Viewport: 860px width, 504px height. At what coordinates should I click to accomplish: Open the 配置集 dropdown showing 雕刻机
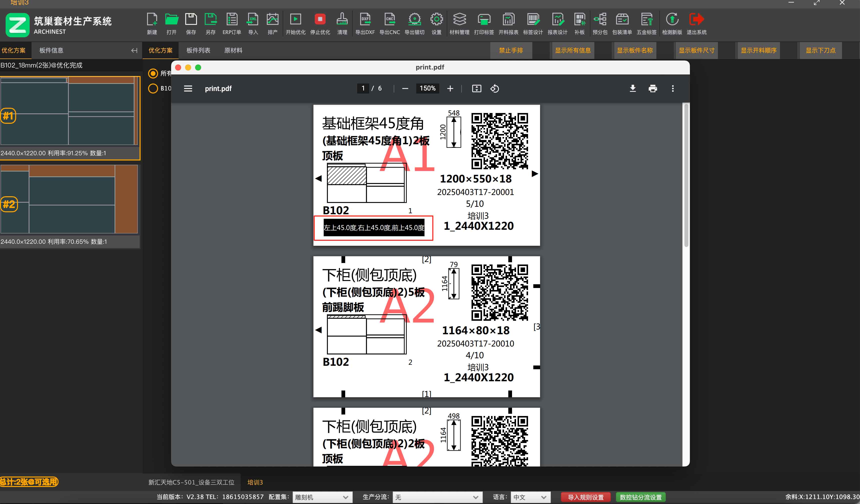click(322, 497)
